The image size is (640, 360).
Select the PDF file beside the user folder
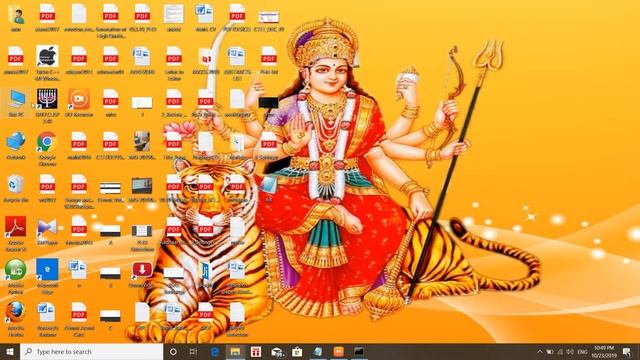pos(47,14)
